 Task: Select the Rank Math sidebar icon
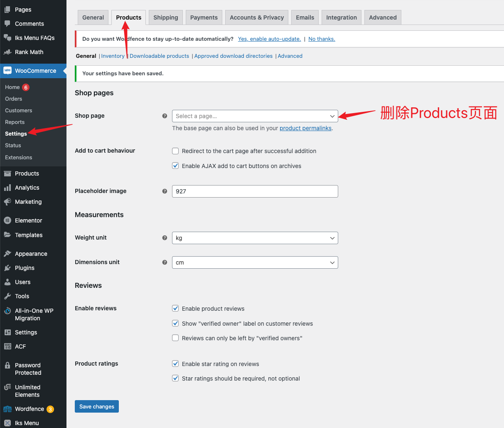[x=8, y=52]
